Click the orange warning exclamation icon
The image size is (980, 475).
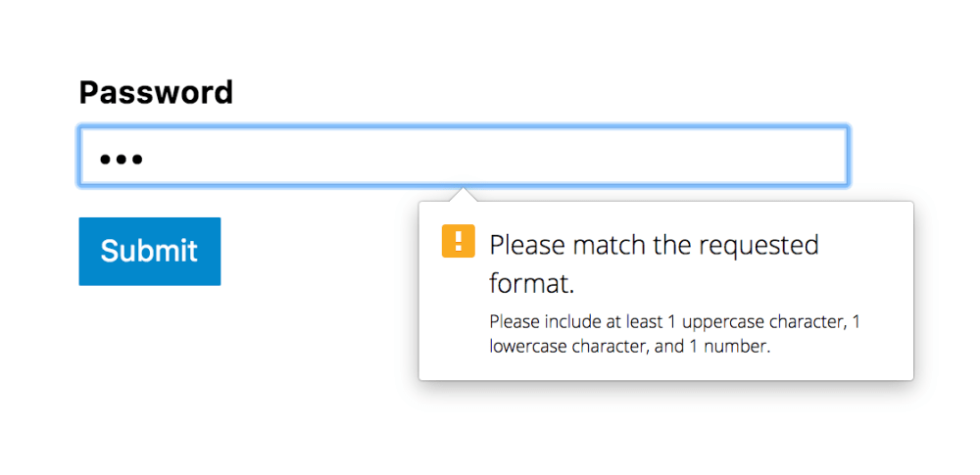458,241
